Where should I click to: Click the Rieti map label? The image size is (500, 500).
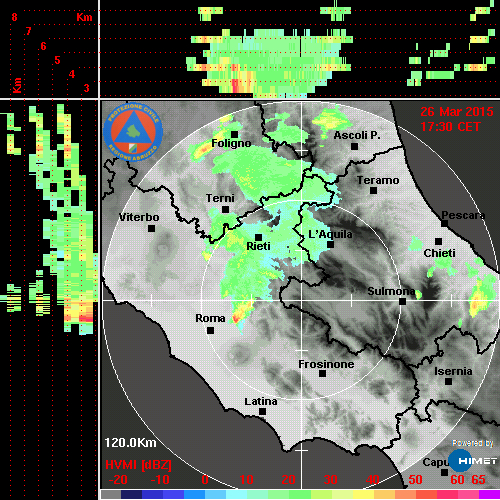point(258,246)
